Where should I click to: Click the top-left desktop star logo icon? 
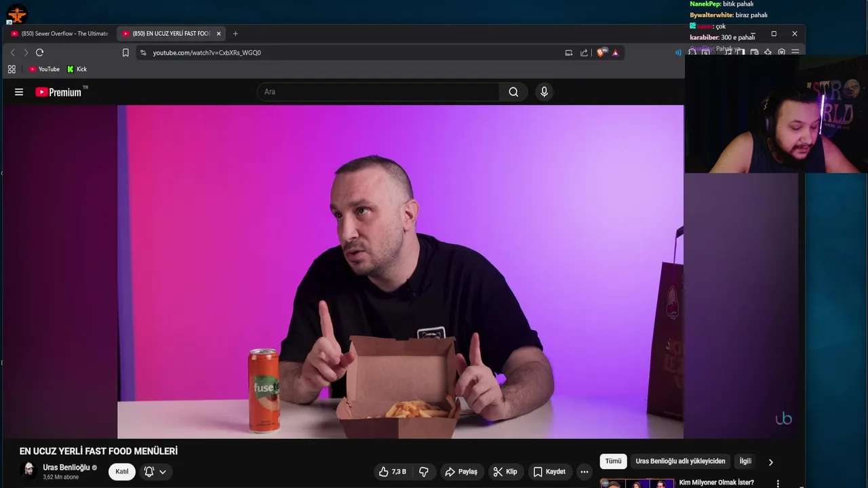point(16,13)
